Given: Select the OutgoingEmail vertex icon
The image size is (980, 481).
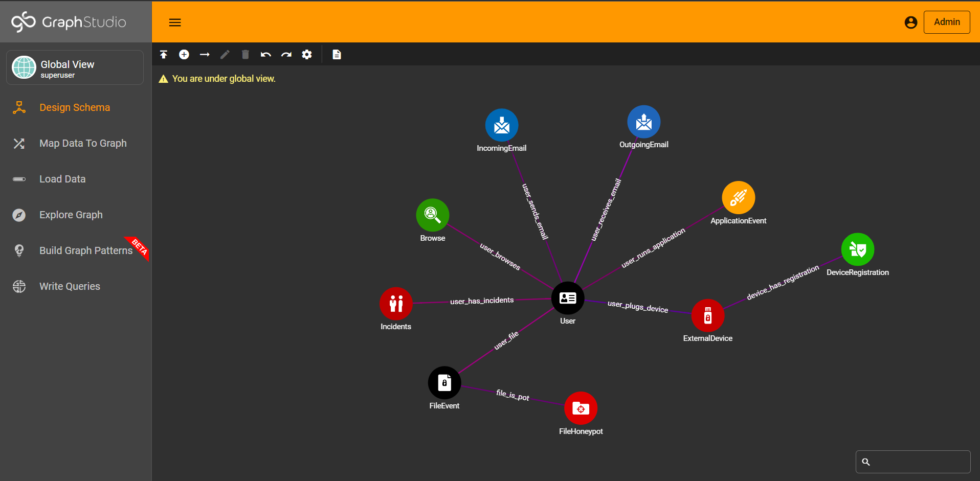Looking at the screenshot, I should [644, 122].
